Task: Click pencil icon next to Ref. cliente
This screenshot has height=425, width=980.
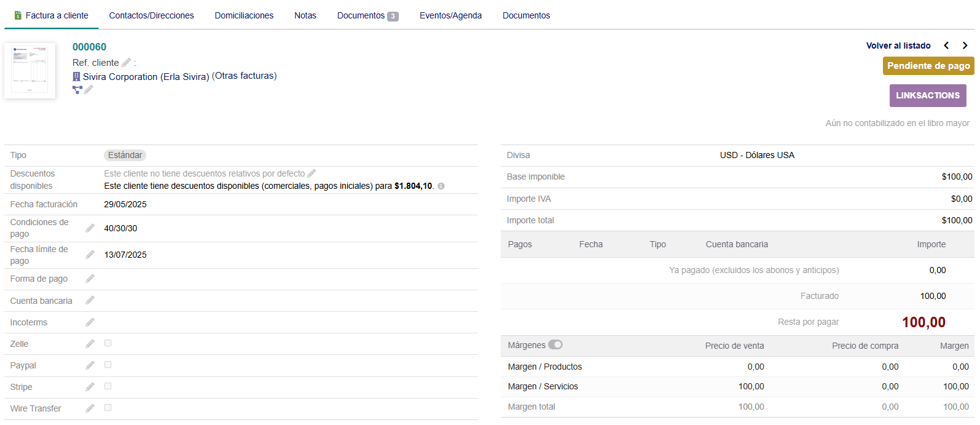Action: 126,63
